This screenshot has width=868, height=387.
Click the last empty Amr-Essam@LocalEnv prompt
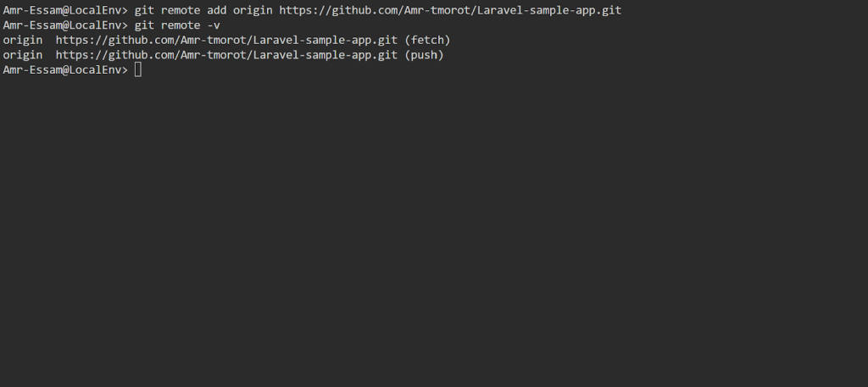[x=65, y=69]
